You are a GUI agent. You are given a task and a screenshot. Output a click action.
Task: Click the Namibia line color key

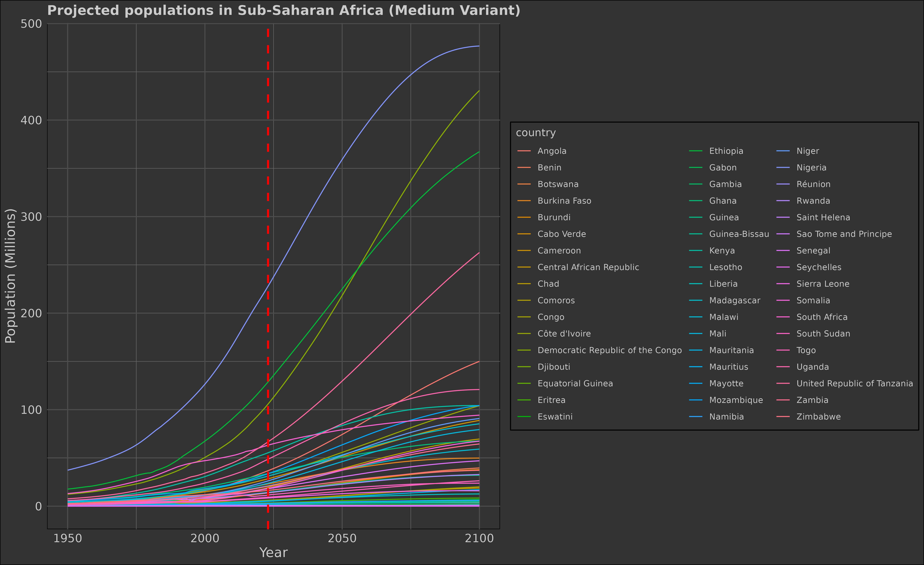tap(696, 417)
